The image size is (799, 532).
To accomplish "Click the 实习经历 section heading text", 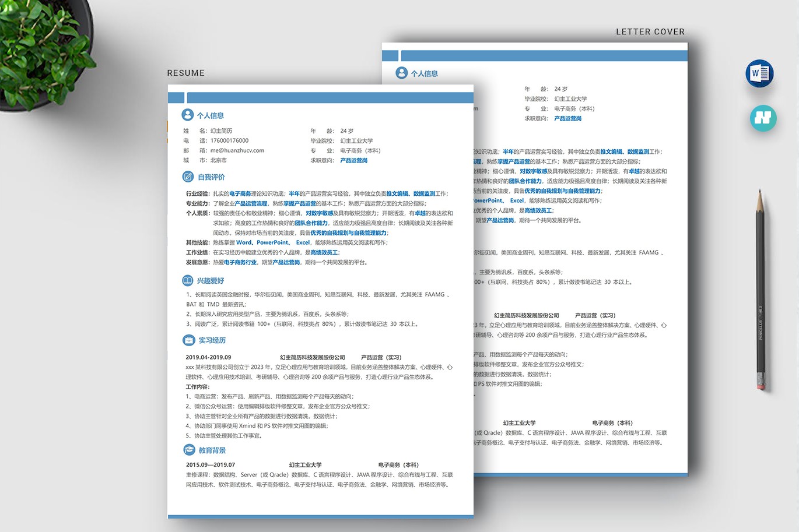I will pyautogui.click(x=212, y=340).
